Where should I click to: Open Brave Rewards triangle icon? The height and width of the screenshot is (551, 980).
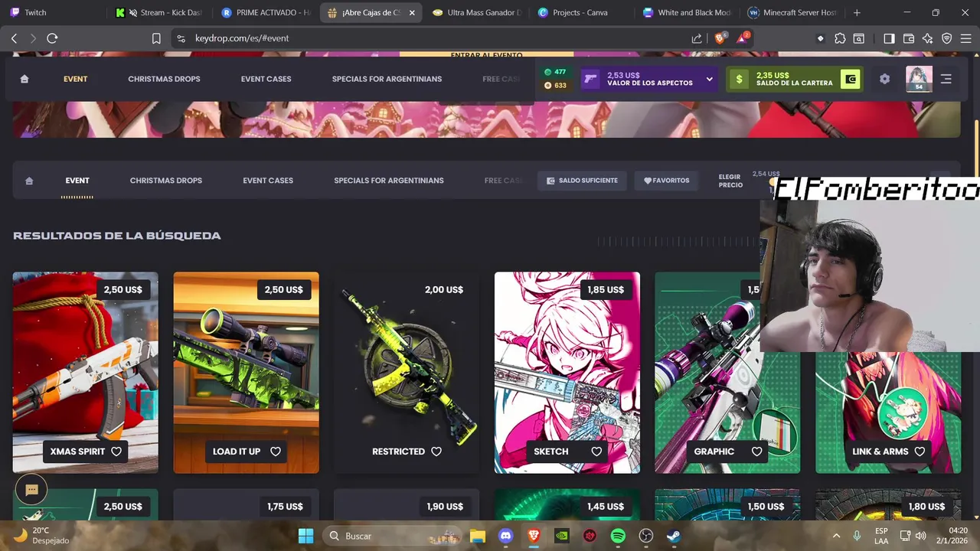coord(743,37)
